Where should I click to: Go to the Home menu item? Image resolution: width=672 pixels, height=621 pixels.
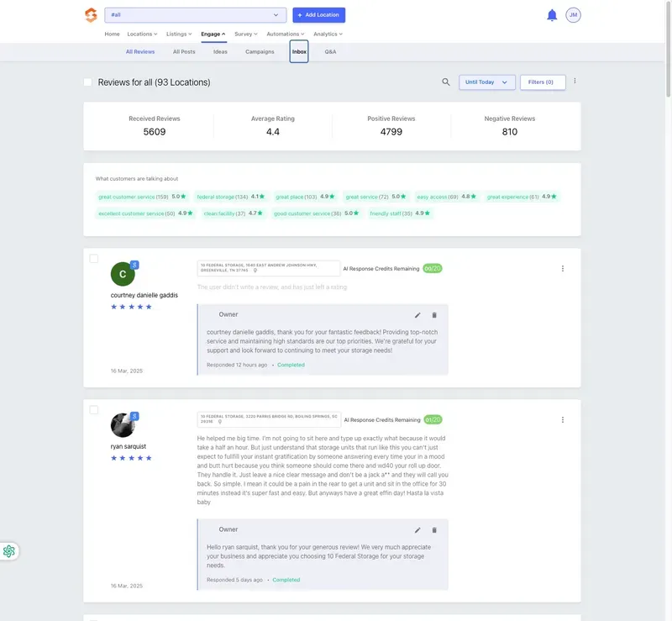pos(112,34)
